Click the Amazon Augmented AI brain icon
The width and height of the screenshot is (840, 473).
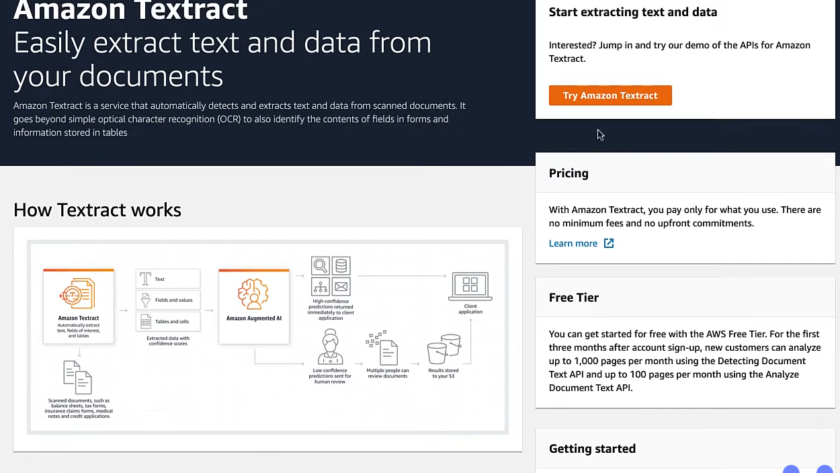(x=253, y=294)
